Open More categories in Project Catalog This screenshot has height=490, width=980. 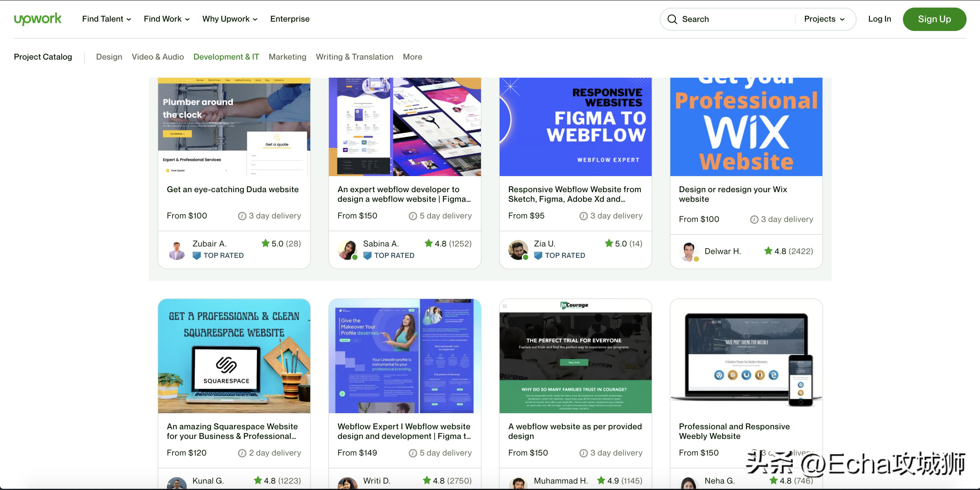(412, 57)
